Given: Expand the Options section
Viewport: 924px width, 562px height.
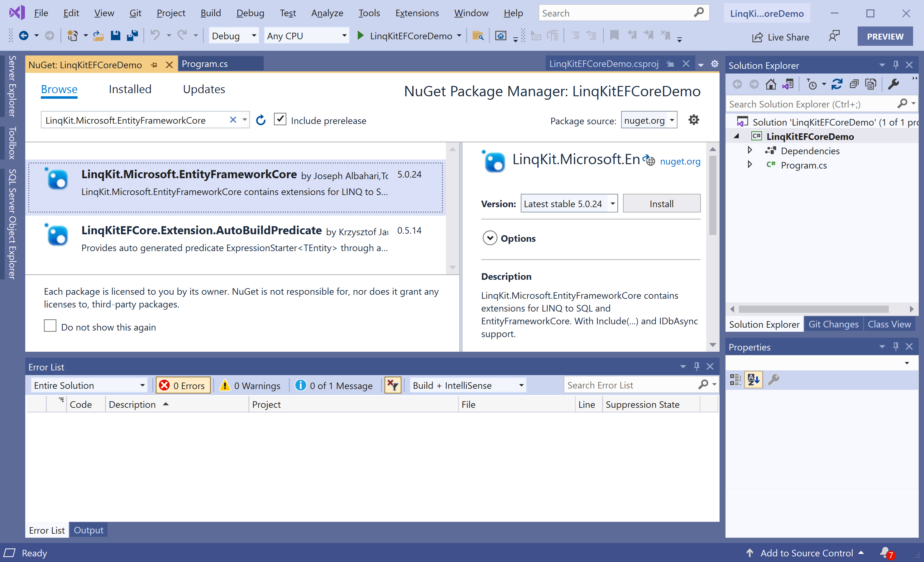Looking at the screenshot, I should click(490, 238).
